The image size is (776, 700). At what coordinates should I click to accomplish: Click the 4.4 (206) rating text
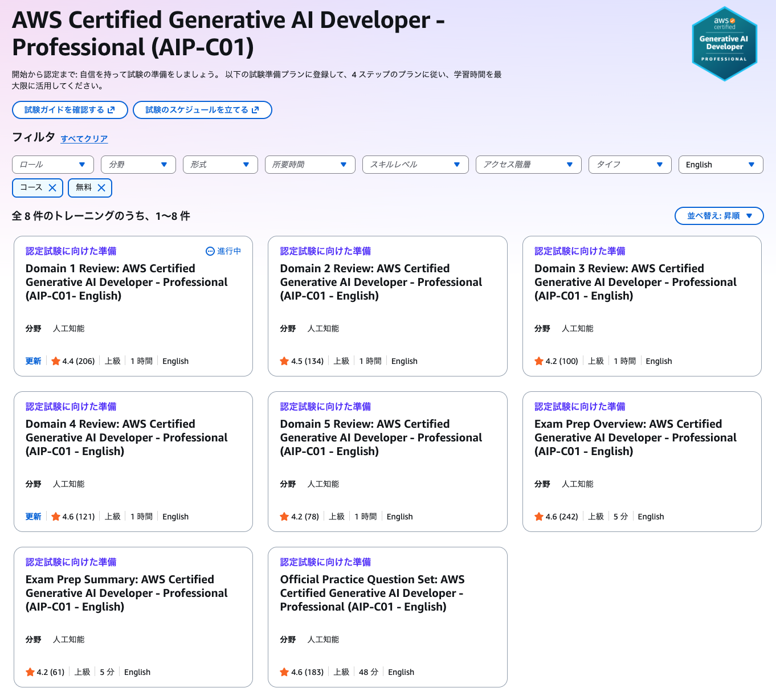coord(79,361)
